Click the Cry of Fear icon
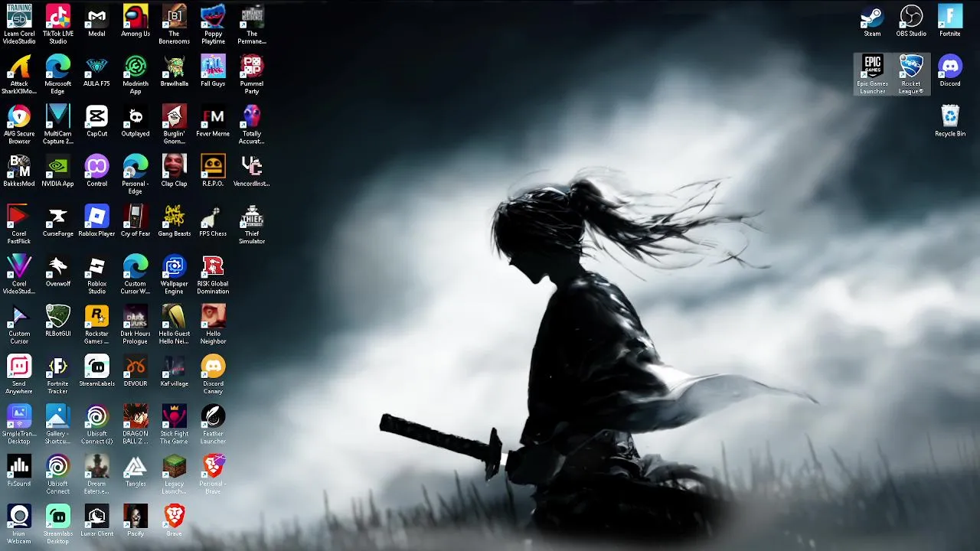 pyautogui.click(x=136, y=217)
